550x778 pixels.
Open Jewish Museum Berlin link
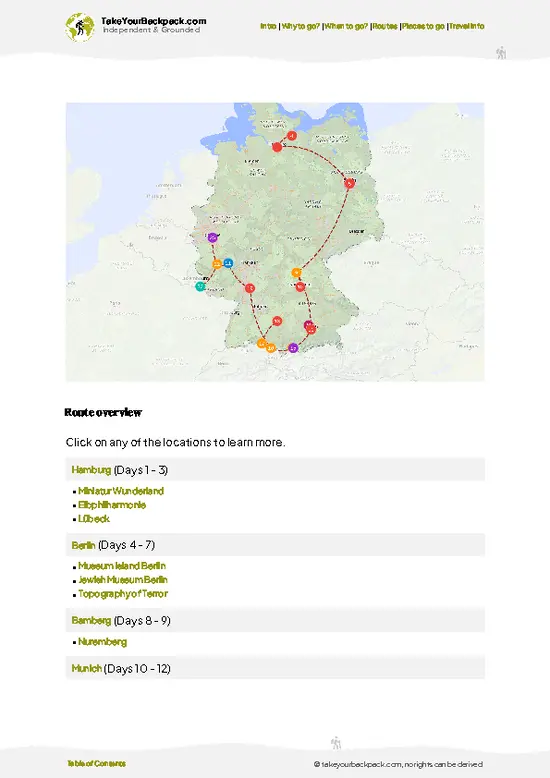(x=123, y=580)
